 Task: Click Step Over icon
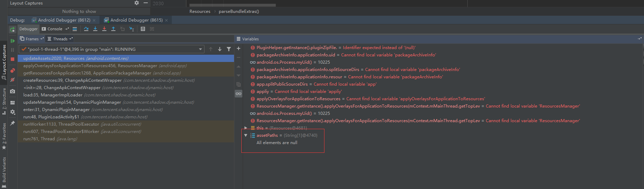pos(86,29)
